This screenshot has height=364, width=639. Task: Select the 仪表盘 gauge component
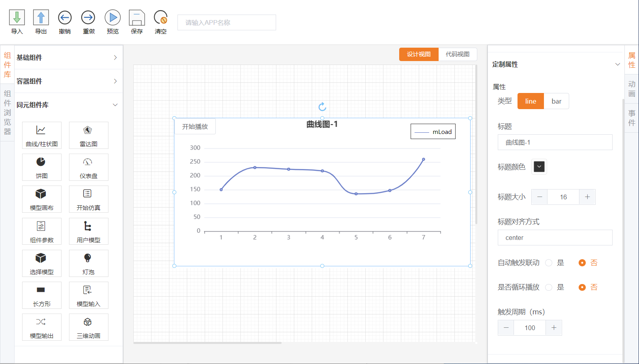pyautogui.click(x=89, y=167)
